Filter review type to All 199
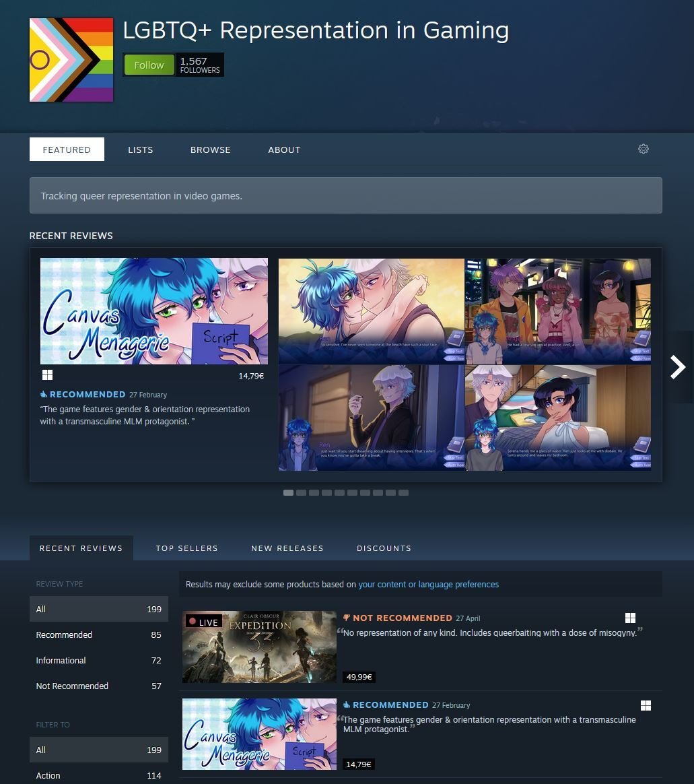Screen dimensions: 694x784 (99, 609)
